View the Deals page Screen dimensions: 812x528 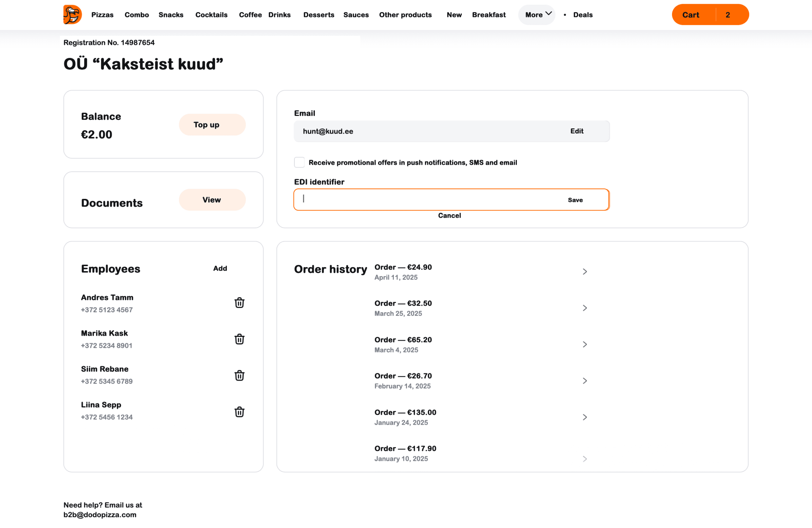[x=583, y=15]
